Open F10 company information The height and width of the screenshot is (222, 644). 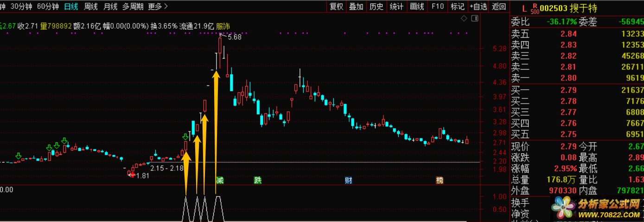tap(437, 7)
